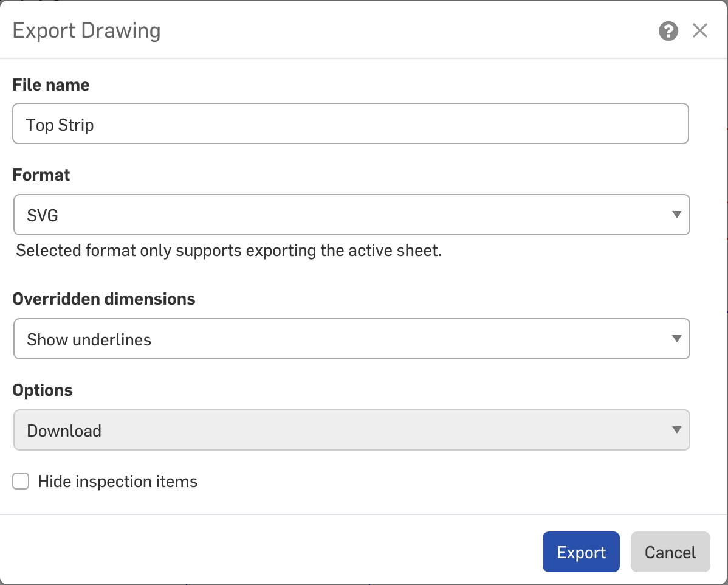Screen dimensions: 728x585
Task: Cancel the export dialog
Action: click(x=670, y=552)
